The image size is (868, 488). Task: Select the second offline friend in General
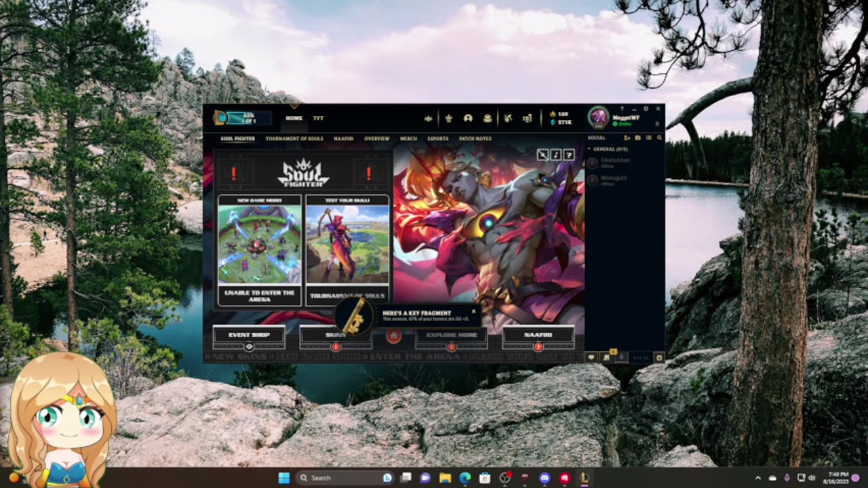coord(624,180)
